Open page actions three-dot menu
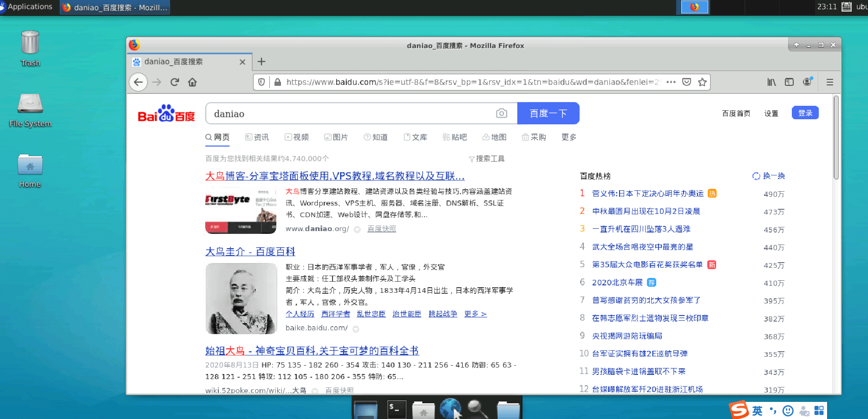Viewport: 868px width, 419px height. click(671, 82)
